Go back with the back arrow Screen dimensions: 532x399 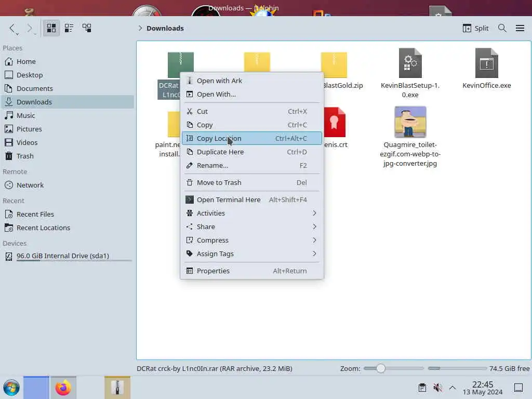(12, 28)
